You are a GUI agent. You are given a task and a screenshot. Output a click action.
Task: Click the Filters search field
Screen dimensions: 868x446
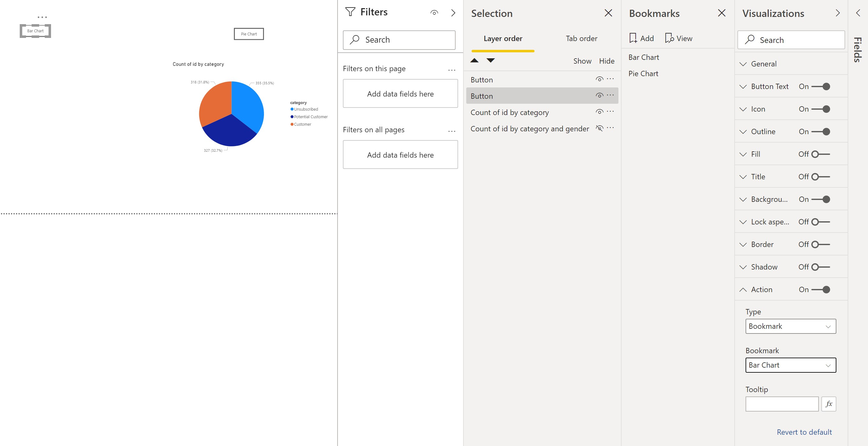[399, 40]
